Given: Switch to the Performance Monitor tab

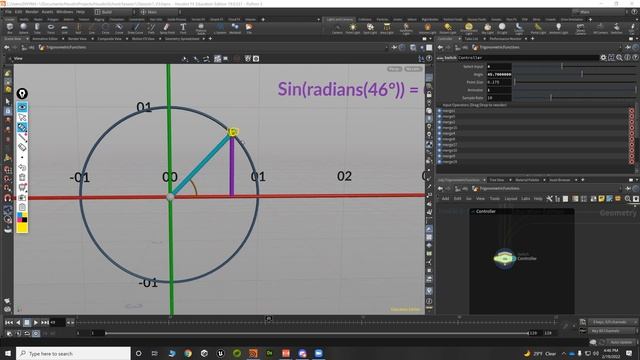Looking at the screenshot, I should (505, 39).
